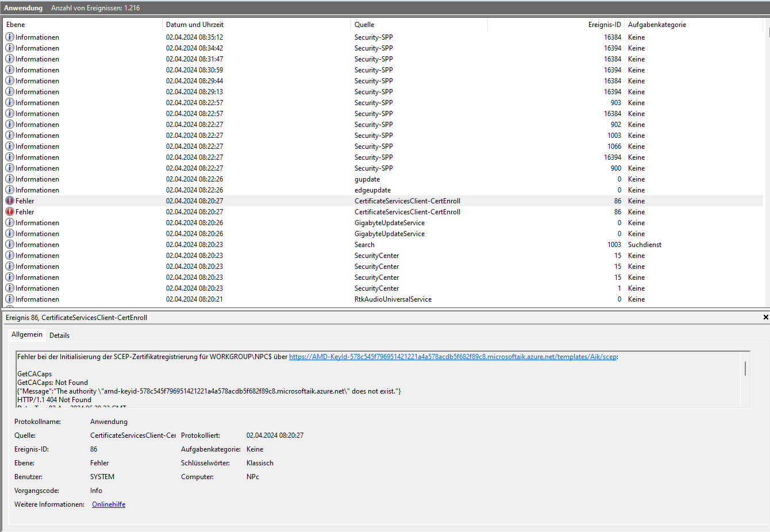The width and height of the screenshot is (770, 532).
Task: Sort by the Ereignis-ID column header
Action: coord(556,25)
